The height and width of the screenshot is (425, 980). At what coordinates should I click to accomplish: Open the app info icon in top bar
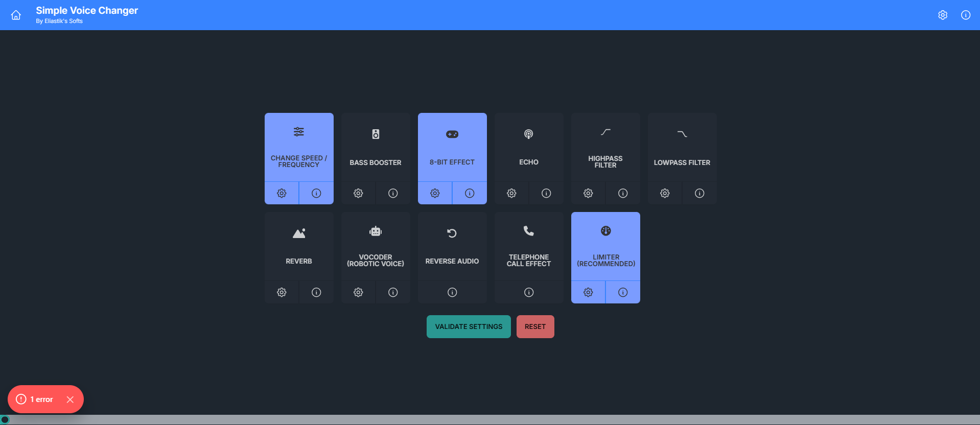[x=965, y=15]
